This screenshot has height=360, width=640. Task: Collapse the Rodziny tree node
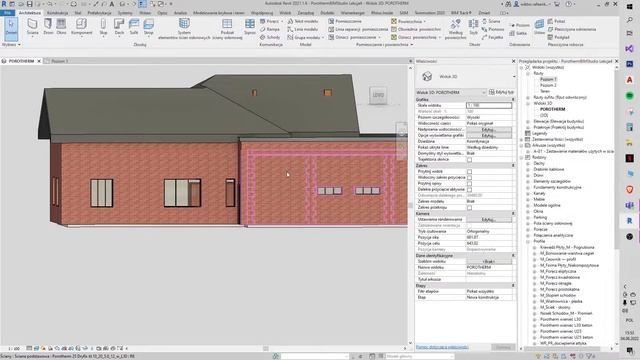(x=522, y=157)
